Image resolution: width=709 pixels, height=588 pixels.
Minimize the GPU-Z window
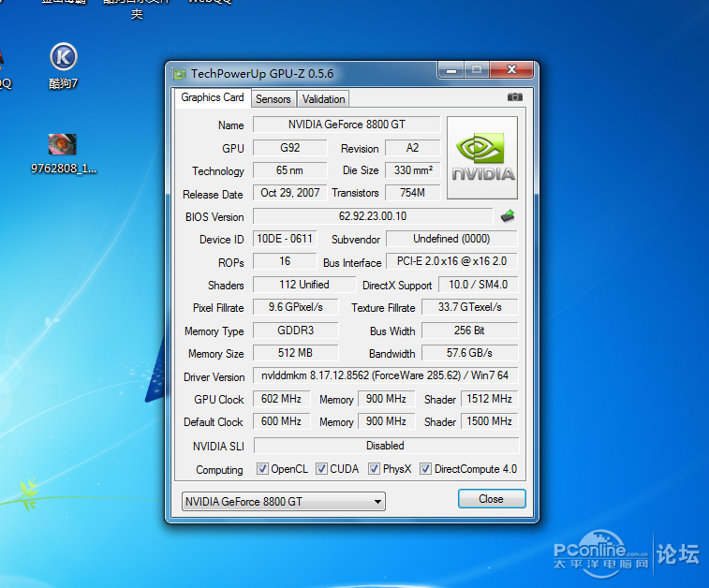tap(451, 70)
